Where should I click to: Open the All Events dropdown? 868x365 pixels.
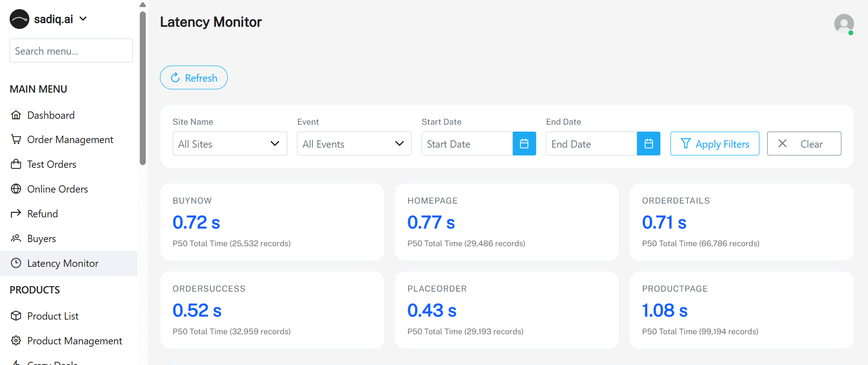(x=354, y=144)
